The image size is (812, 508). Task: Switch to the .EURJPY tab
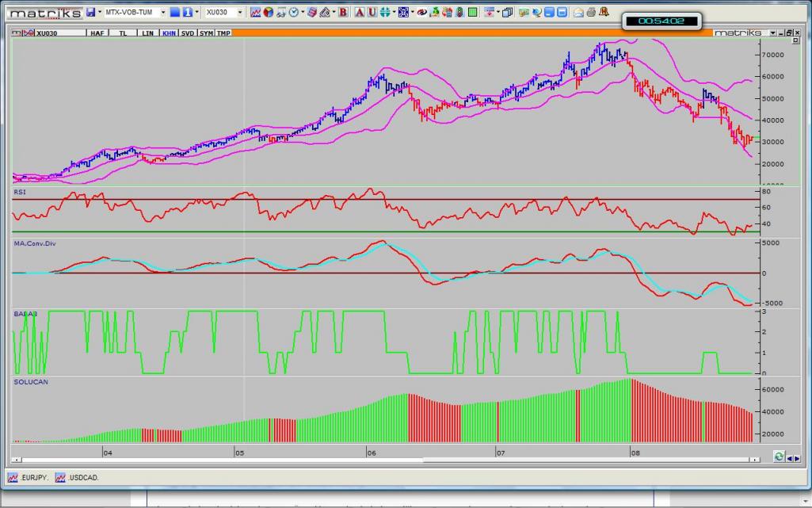pyautogui.click(x=30, y=477)
